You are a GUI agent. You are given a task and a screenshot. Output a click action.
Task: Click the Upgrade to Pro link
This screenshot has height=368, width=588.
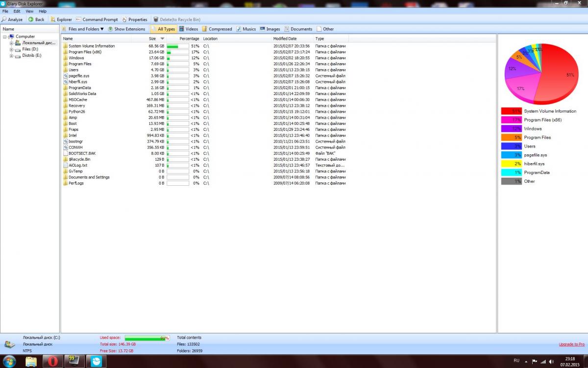tap(571, 344)
